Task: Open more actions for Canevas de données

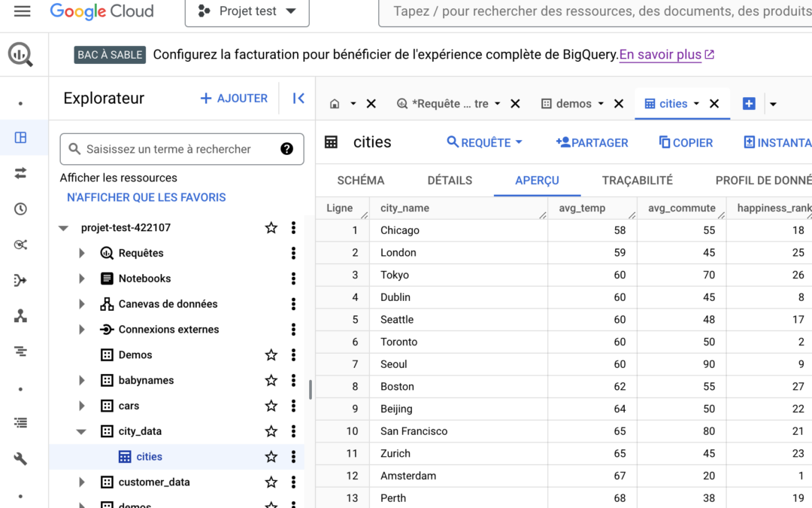Action: (294, 304)
